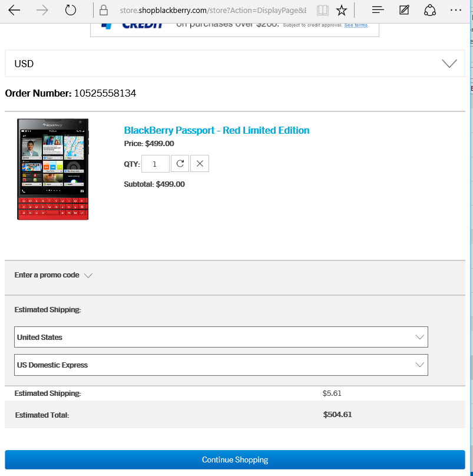Click the Continue Shopping button
Viewport: 473px width, 476px height.
pos(234,460)
